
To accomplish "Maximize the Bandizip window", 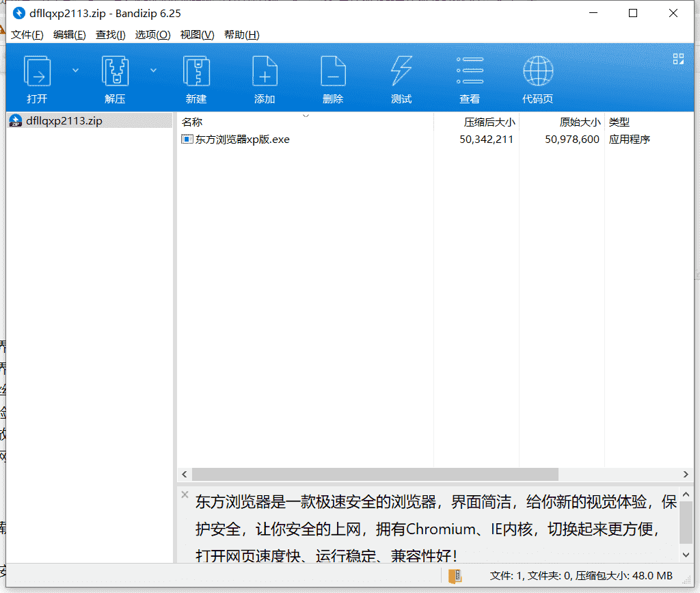I will point(633,14).
